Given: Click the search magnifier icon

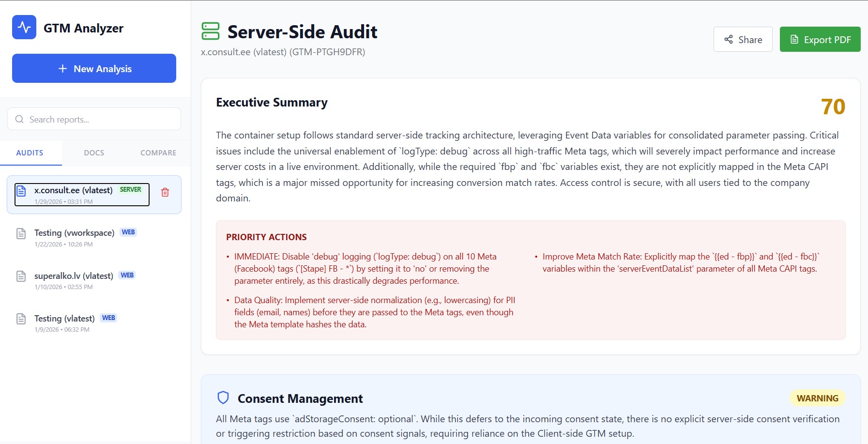Looking at the screenshot, I should [19, 119].
